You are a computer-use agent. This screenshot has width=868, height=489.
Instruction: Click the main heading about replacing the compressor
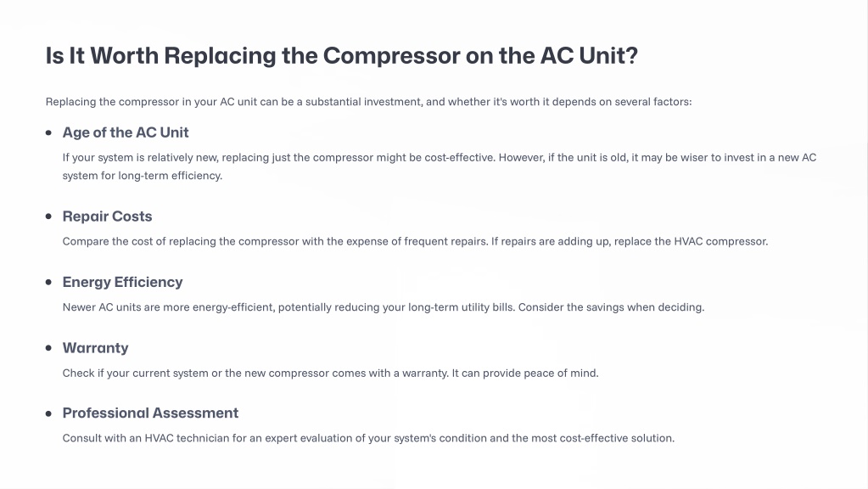[x=342, y=56]
